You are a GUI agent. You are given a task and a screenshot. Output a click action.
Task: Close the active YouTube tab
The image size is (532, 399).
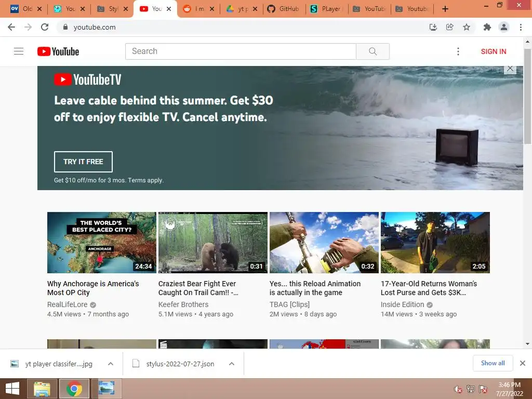[169, 9]
